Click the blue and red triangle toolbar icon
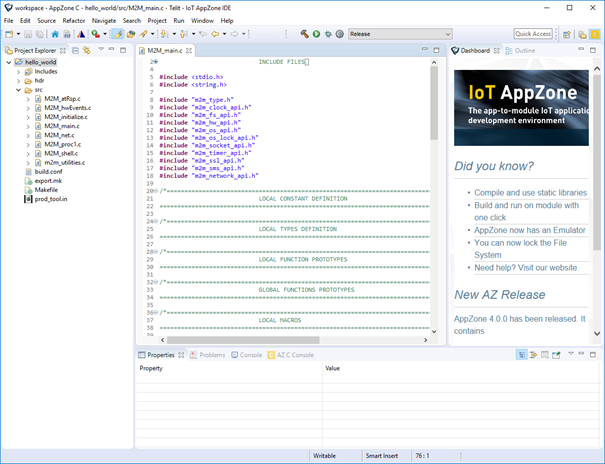Image resolution: width=605 pixels, height=464 pixels. point(81,34)
